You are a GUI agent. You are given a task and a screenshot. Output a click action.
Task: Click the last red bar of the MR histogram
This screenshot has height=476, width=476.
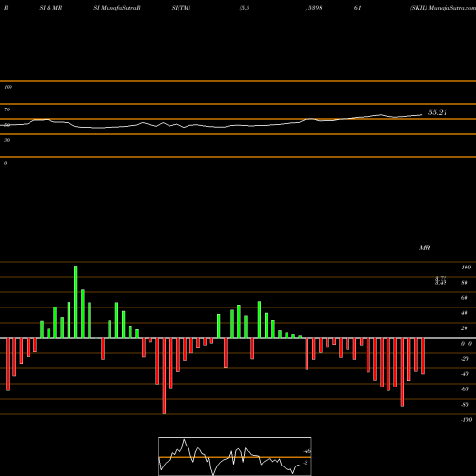423,356
